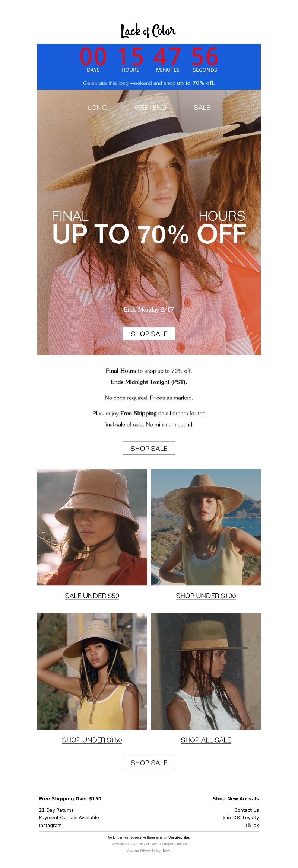Open Privacy Policy Here link

pos(166,851)
